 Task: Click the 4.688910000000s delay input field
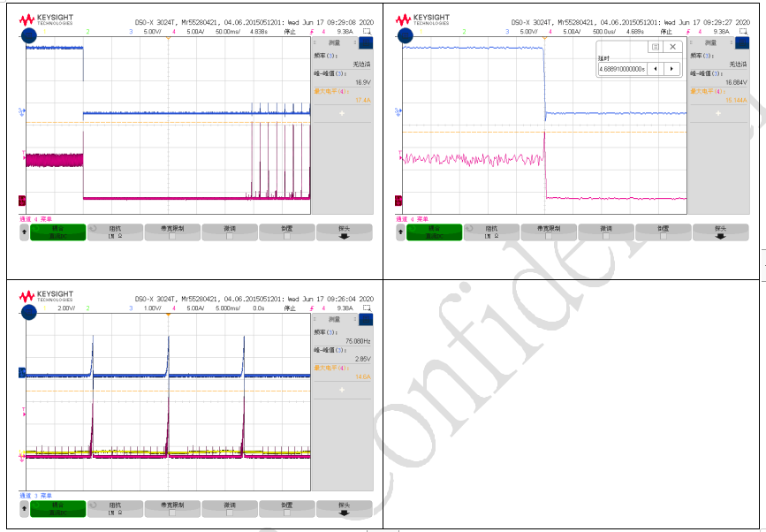click(x=622, y=69)
